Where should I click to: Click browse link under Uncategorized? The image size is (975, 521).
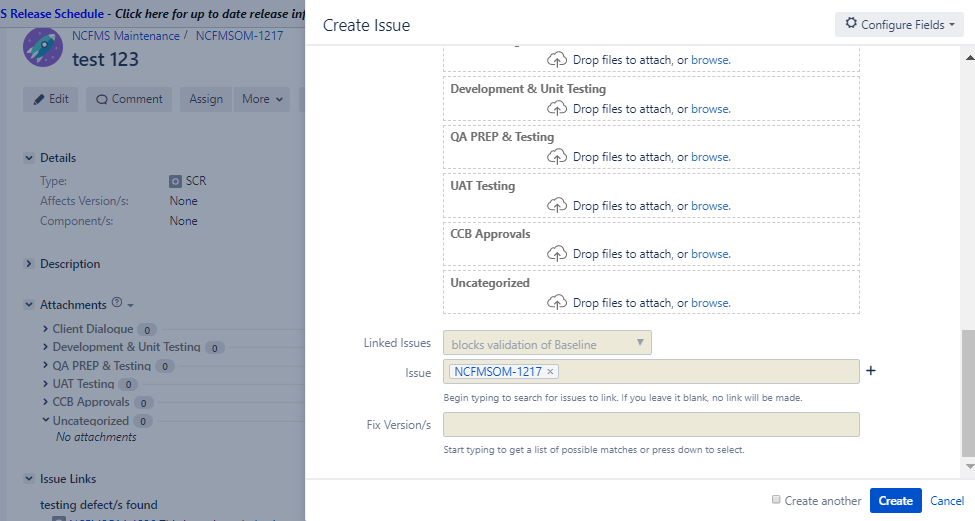click(x=711, y=303)
